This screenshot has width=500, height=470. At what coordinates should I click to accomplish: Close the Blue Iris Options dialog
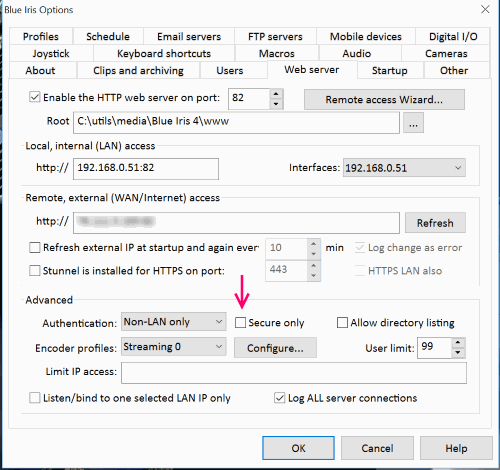(x=485, y=9)
